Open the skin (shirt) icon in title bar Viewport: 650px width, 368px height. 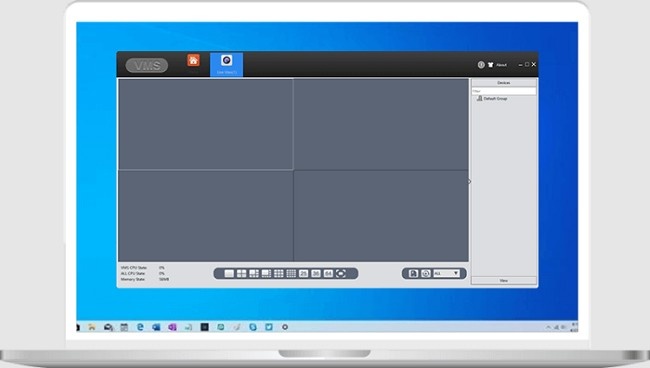tap(491, 65)
